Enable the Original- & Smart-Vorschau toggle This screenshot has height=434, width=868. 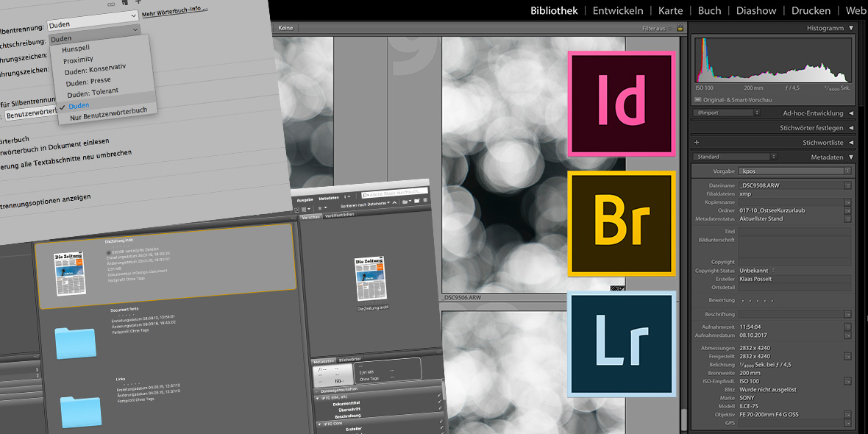pyautogui.click(x=700, y=99)
